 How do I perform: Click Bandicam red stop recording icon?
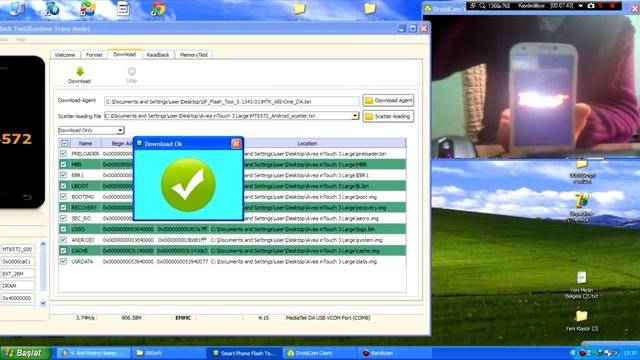tap(612, 6)
